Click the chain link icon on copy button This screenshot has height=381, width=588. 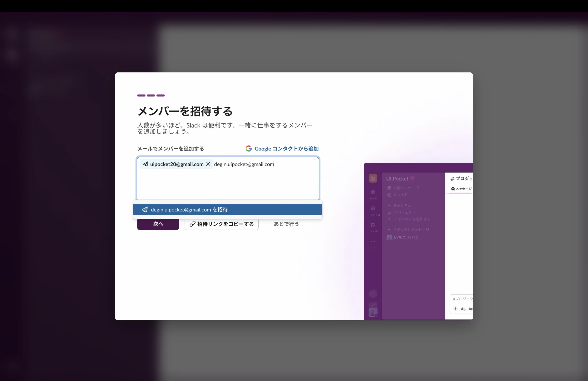(x=192, y=224)
